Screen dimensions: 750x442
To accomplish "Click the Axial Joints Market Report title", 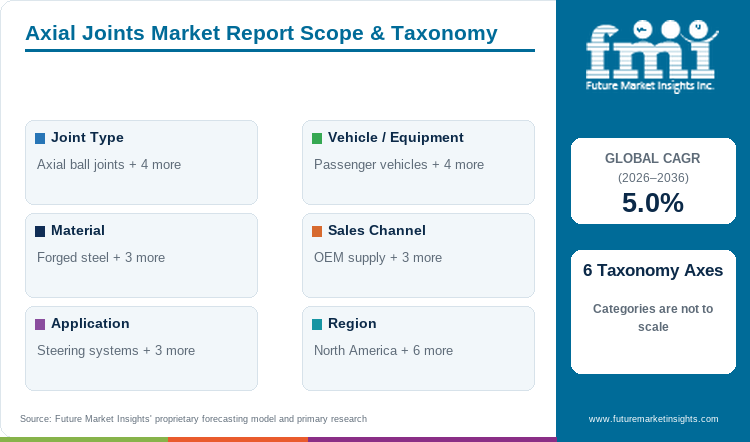I will pyautogui.click(x=261, y=33).
